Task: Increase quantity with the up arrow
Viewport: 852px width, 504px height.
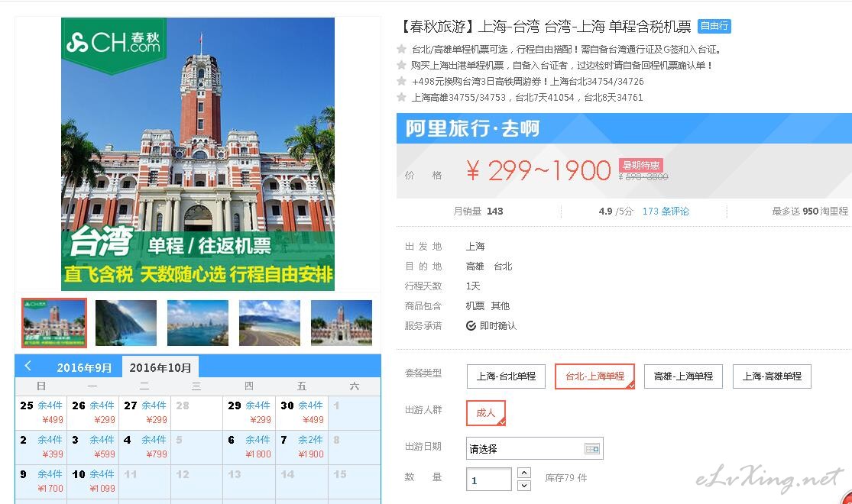Action: click(x=523, y=473)
